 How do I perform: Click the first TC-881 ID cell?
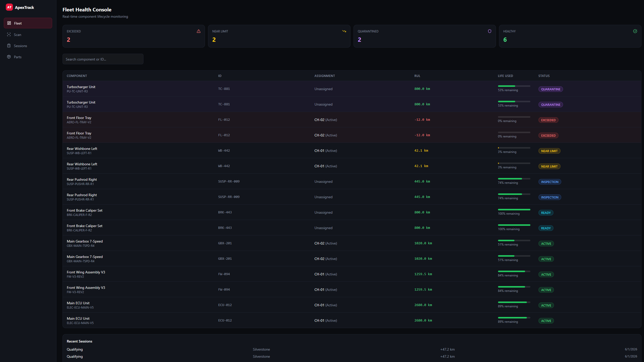224,89
